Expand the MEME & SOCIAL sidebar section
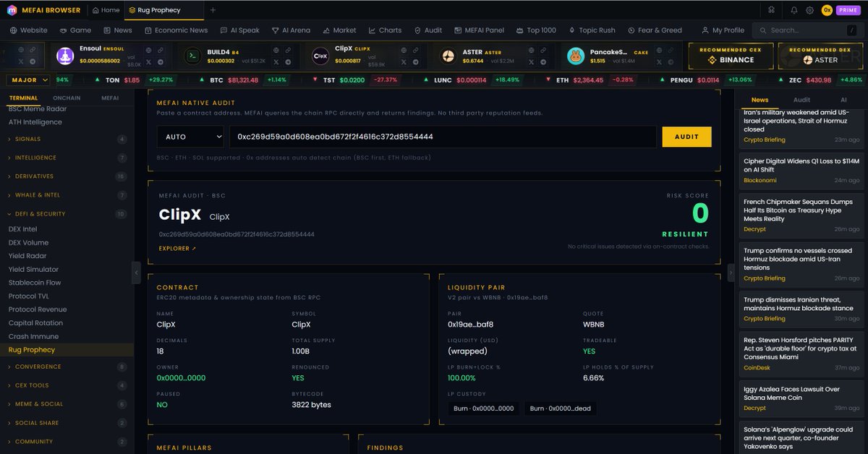This screenshot has width=868, height=454. point(67,404)
